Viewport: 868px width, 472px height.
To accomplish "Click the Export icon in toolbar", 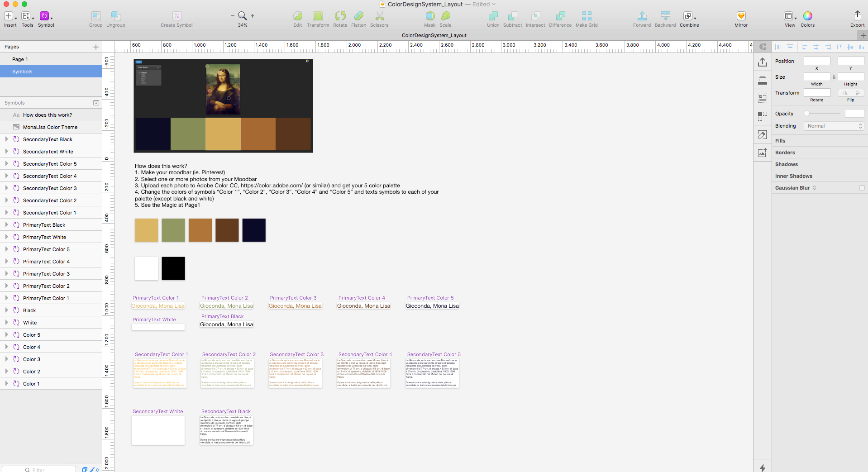I will (857, 16).
